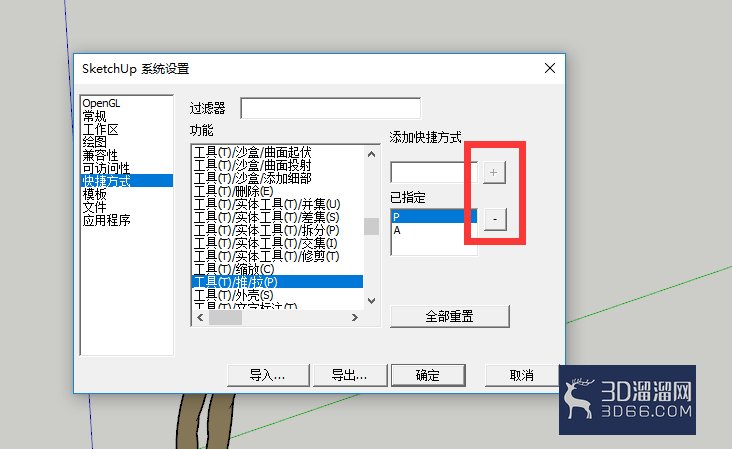Select 工具(T)/推/拉(P) function

pyautogui.click(x=277, y=281)
